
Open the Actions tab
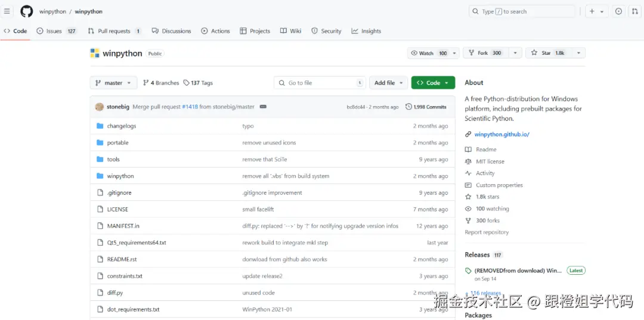coord(216,31)
